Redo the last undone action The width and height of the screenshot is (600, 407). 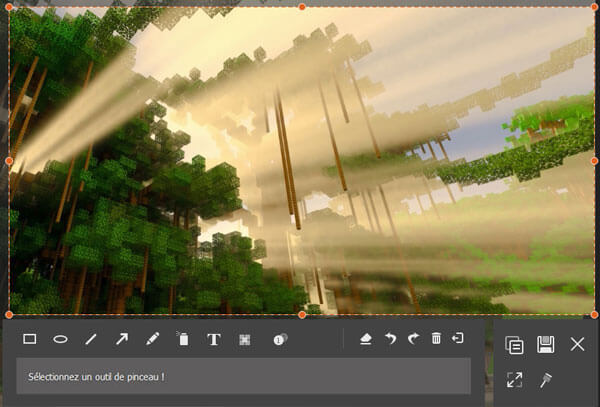tap(413, 339)
